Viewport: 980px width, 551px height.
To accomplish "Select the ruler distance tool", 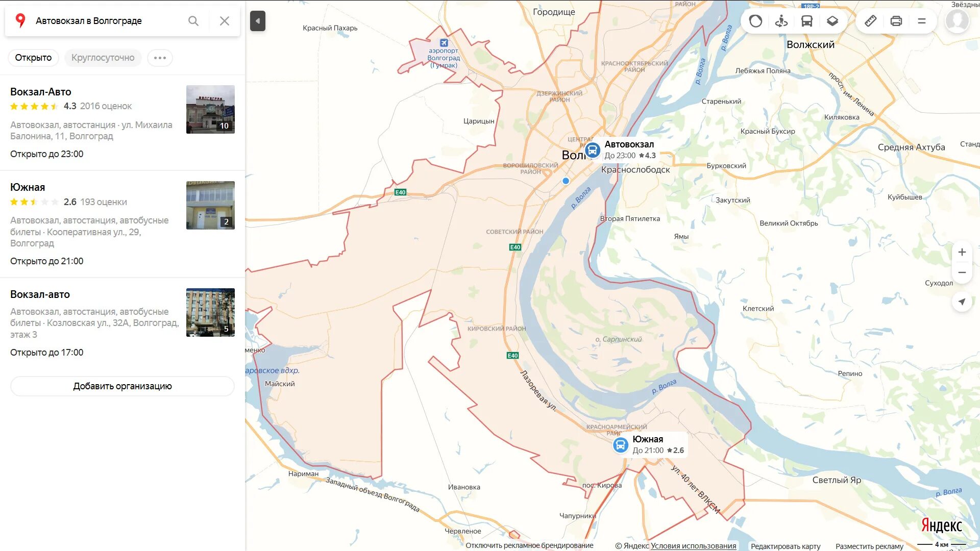I will pyautogui.click(x=871, y=21).
